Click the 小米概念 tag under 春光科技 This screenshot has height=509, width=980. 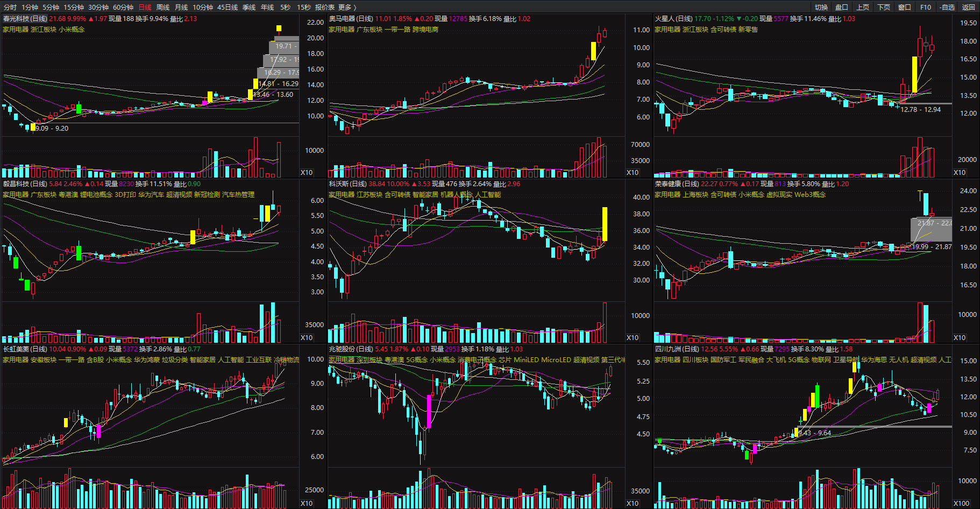coord(72,30)
